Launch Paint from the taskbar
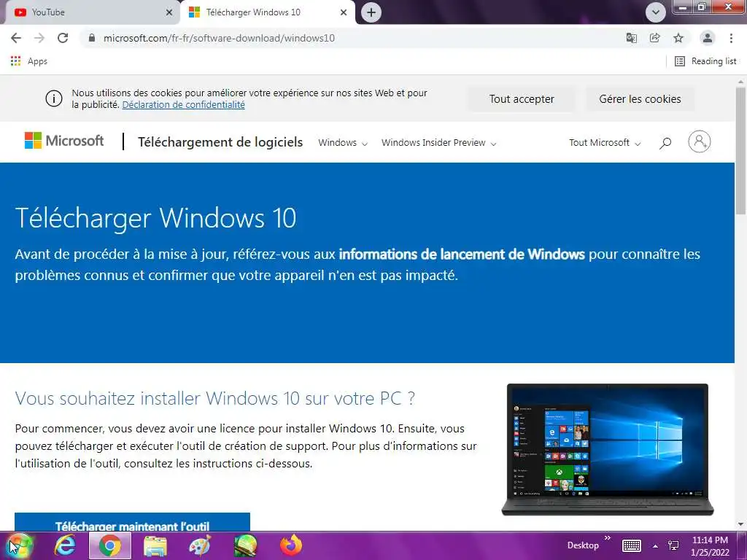The height and width of the screenshot is (560, 747). pos(200,545)
